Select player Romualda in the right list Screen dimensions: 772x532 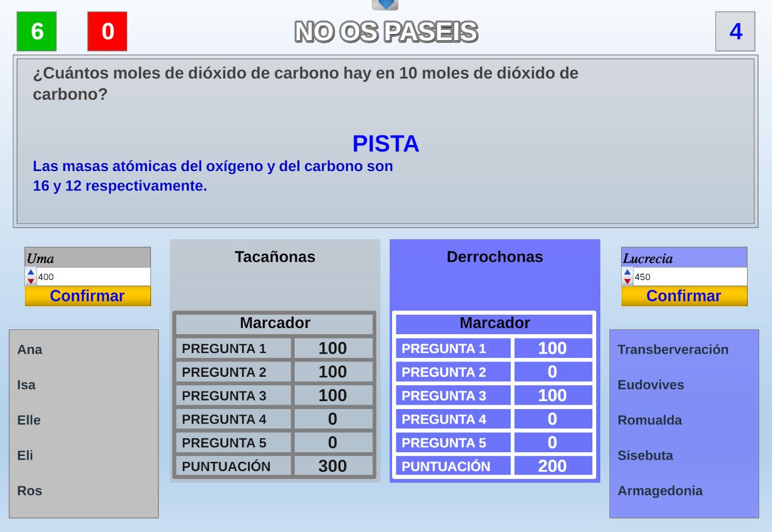pyautogui.click(x=650, y=420)
